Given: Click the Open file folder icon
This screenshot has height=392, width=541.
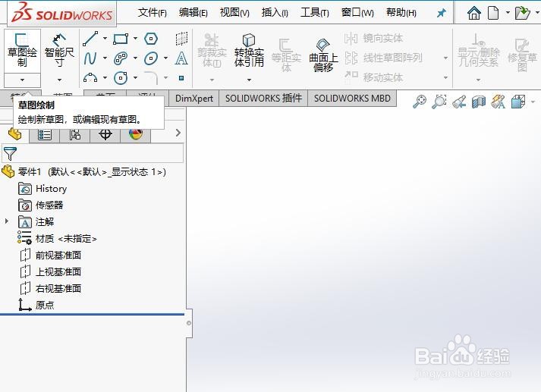Looking at the screenshot, I should 522,13.
